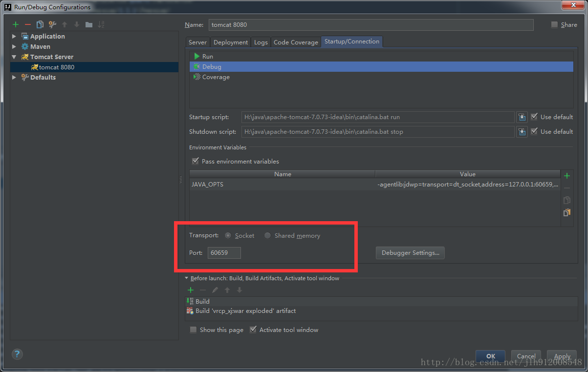Toggle Pass environment variables checkbox
The height and width of the screenshot is (372, 588).
[196, 161]
